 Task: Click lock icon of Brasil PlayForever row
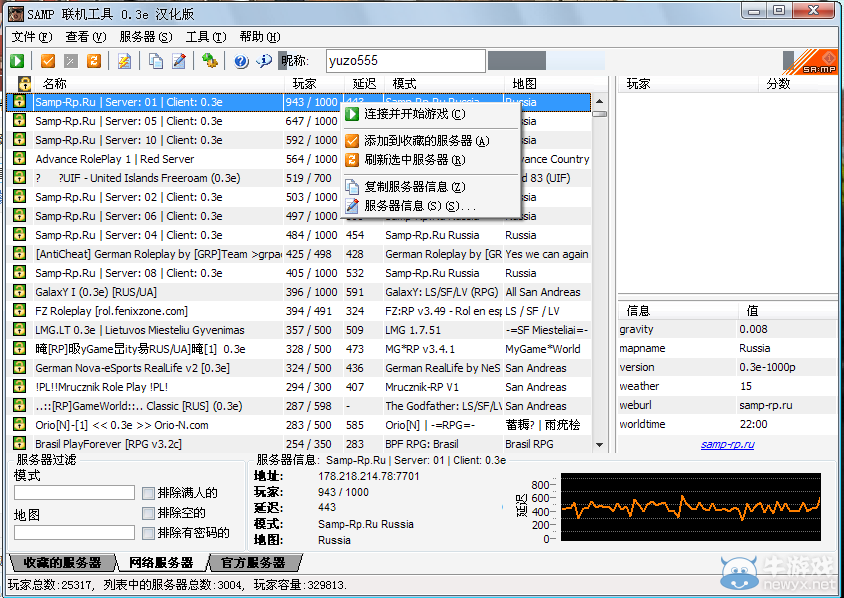click(19, 443)
